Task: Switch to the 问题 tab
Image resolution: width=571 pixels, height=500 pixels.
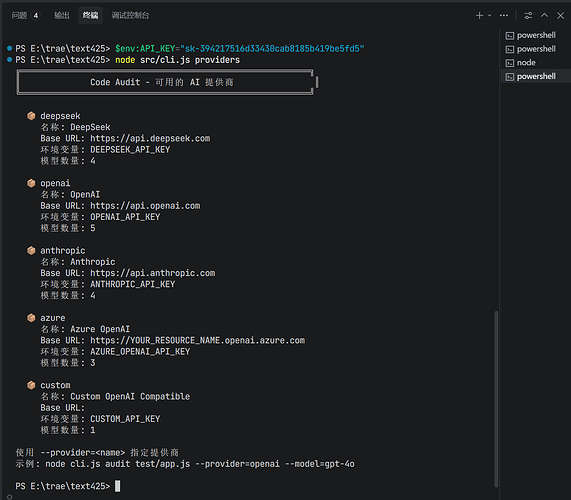Action: tap(19, 16)
